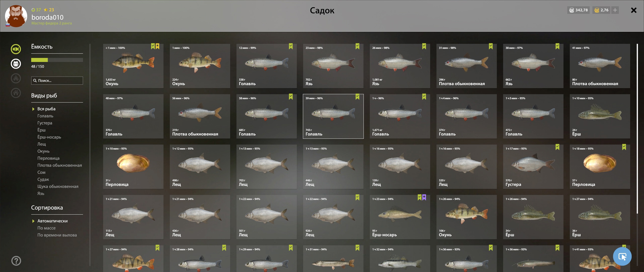644x272 pixels.
Task: Toggle bookmark flag on 570 г Густера card
Action: coord(557,147)
